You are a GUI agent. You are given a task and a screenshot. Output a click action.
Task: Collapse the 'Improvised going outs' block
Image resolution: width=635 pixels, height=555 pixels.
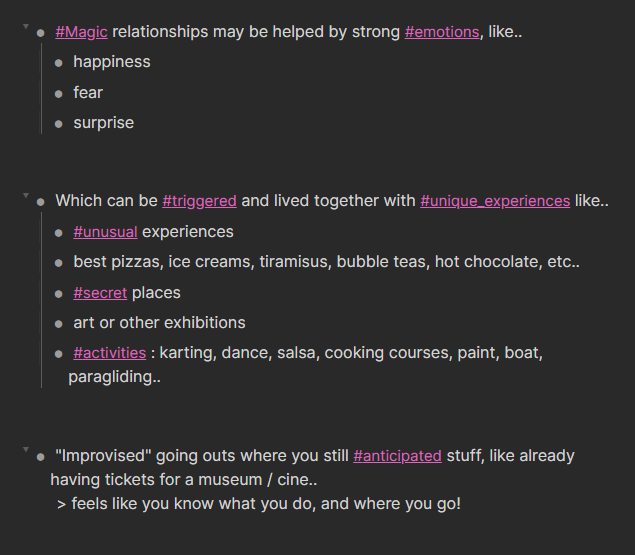click(26, 449)
